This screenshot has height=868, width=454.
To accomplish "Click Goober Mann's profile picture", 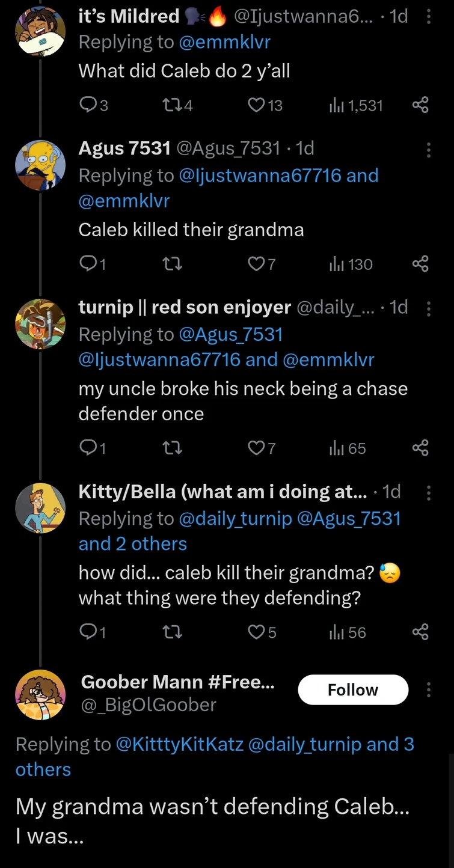I will [40, 694].
